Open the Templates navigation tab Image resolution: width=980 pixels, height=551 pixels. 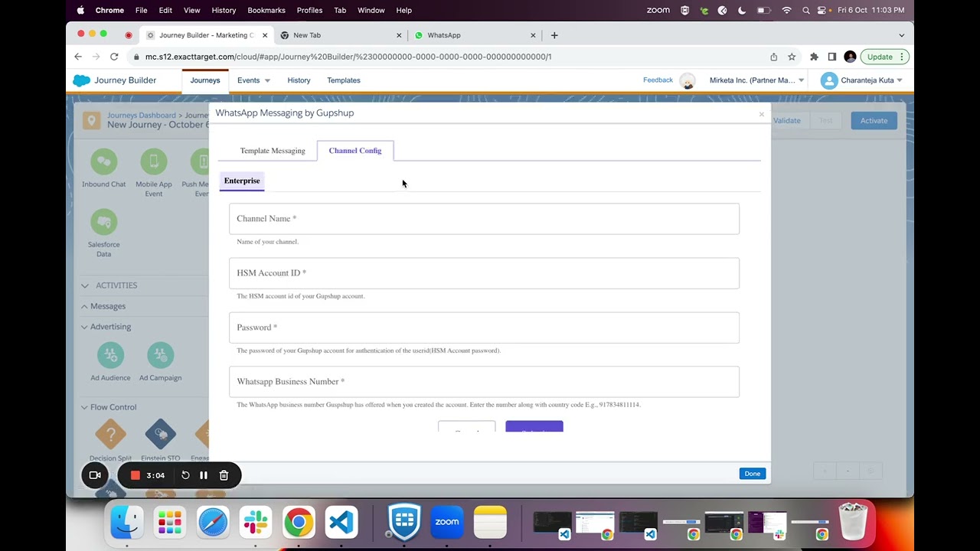[344, 80]
